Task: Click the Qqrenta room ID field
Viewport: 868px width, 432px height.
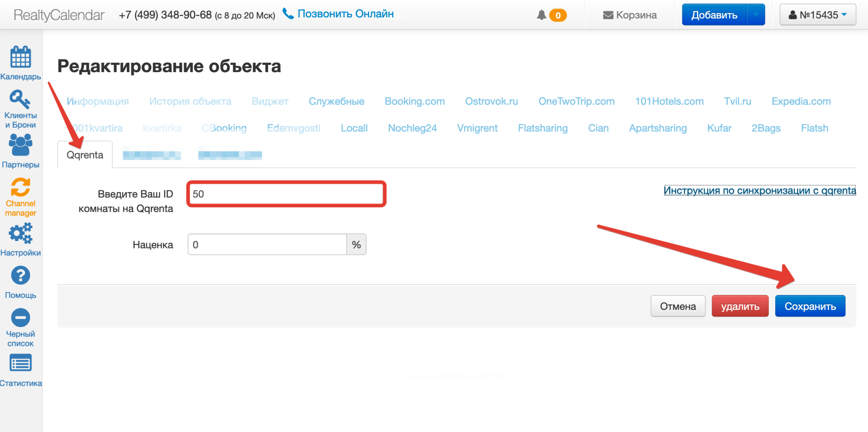Action: [x=287, y=194]
